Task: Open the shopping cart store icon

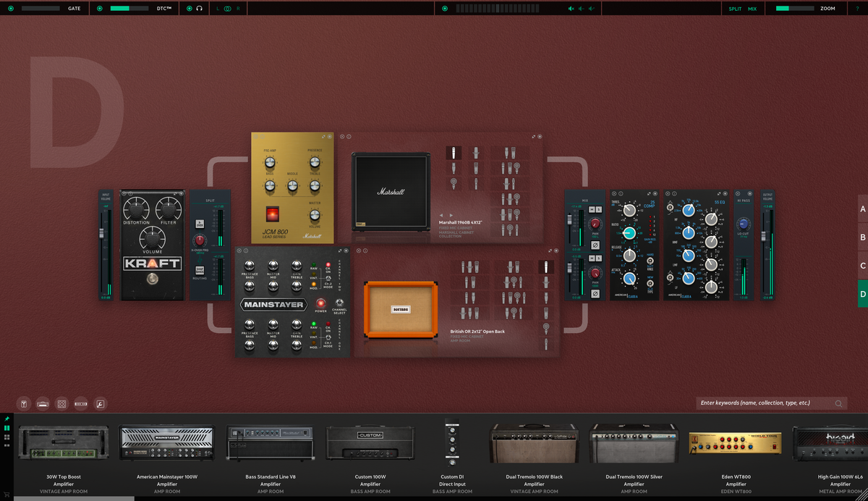Action: [7, 495]
